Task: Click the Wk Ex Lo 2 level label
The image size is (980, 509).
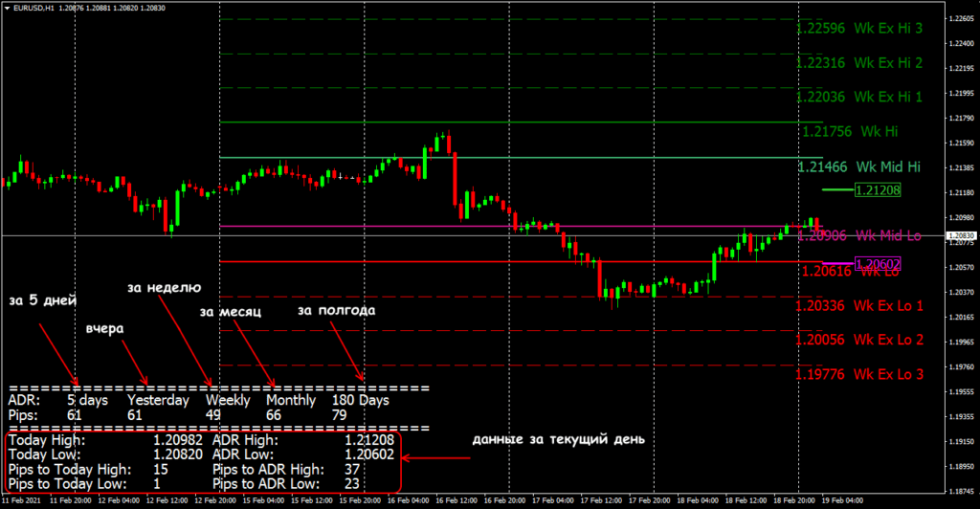Action: tap(858, 340)
